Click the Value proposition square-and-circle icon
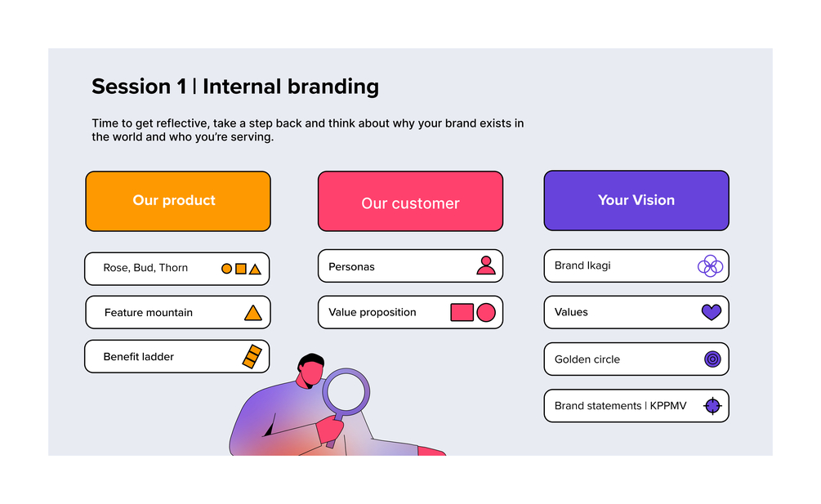821x504 pixels. click(473, 312)
